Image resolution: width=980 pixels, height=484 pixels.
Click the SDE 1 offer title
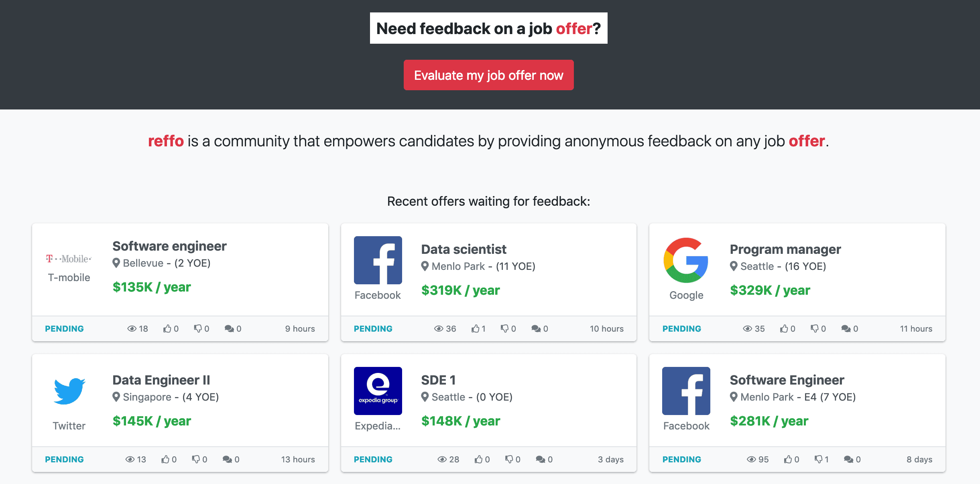[438, 380]
